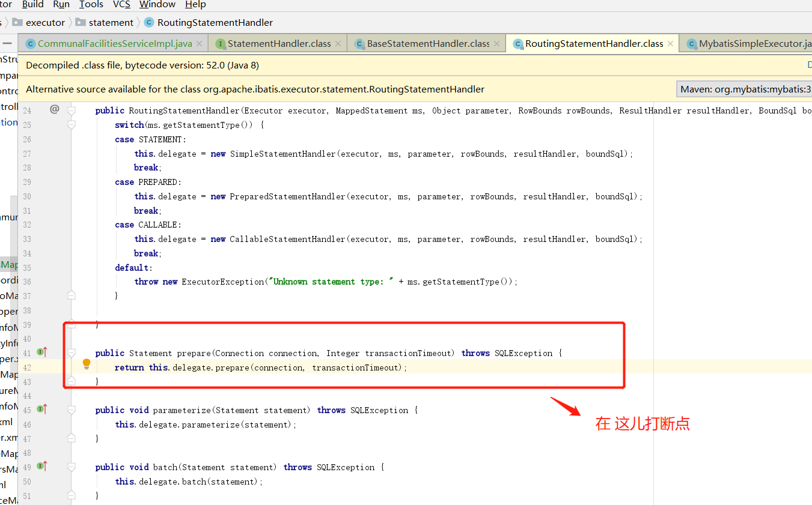Click the "Alternative source available" banner text
This screenshot has height=505, width=812.
[x=255, y=89]
